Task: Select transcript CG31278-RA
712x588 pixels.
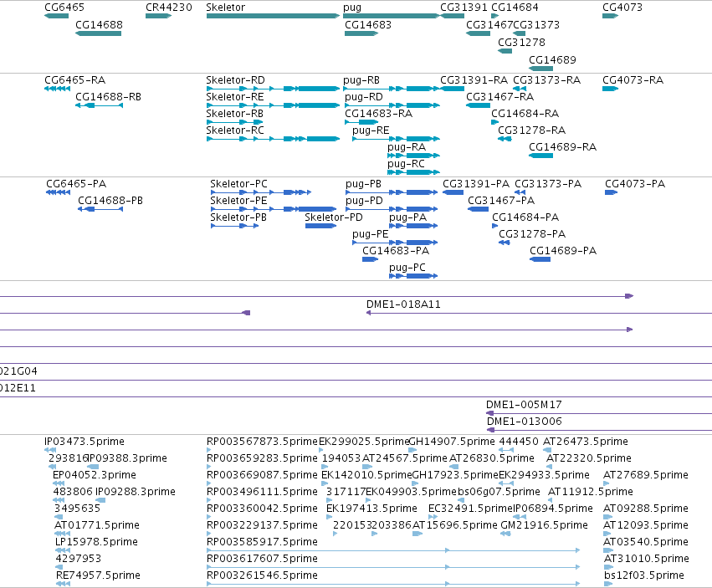Action: coord(505,139)
